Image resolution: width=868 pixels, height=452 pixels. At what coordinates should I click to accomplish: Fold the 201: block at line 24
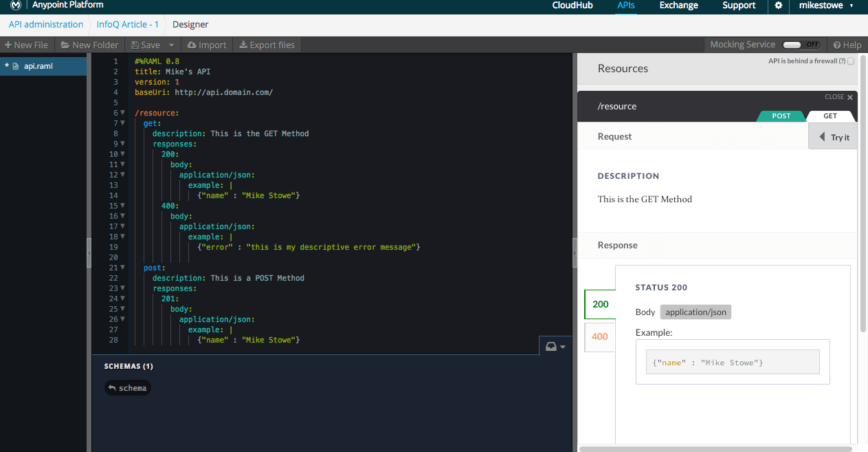(x=122, y=299)
